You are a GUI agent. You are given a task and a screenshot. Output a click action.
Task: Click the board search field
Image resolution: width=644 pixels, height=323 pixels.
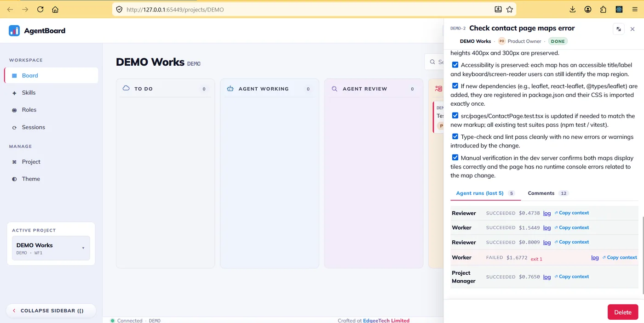[434, 62]
